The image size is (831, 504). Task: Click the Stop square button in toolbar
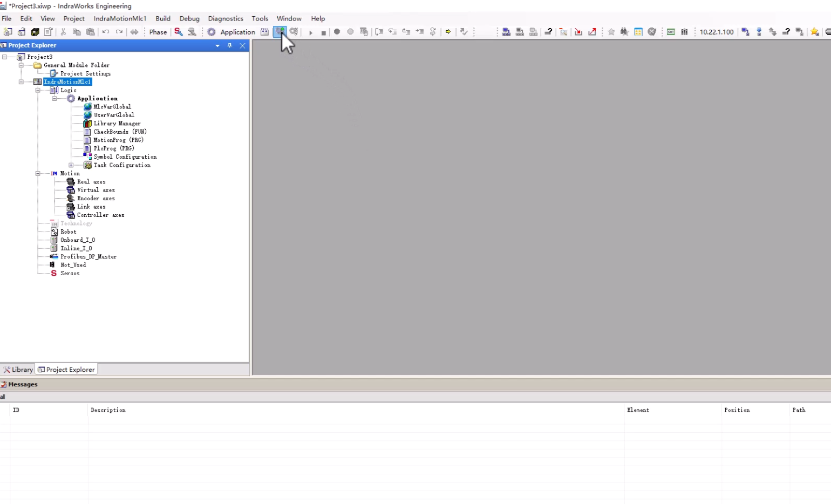324,32
